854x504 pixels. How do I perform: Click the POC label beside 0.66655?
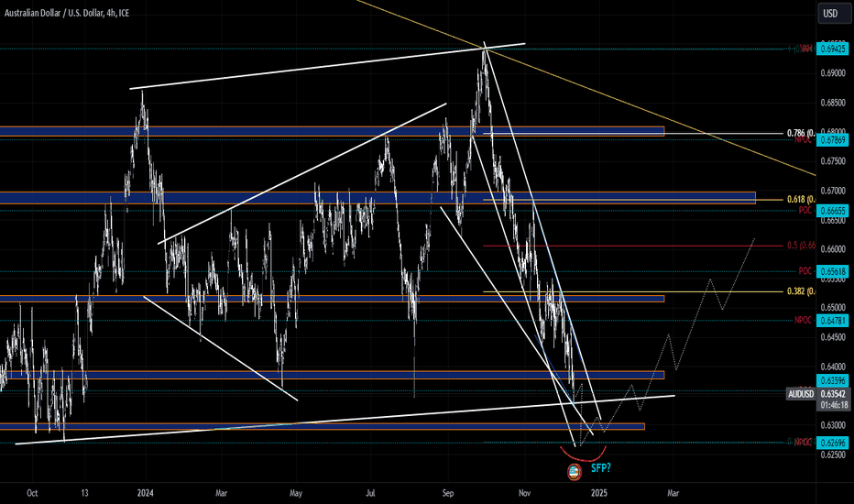pos(805,211)
